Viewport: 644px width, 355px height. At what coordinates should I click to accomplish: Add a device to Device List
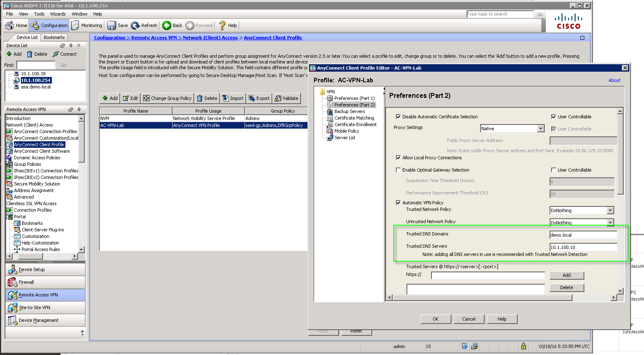tap(14, 54)
